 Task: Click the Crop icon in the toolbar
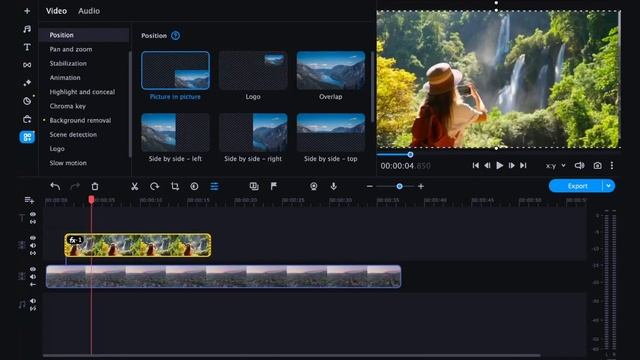[x=175, y=187]
